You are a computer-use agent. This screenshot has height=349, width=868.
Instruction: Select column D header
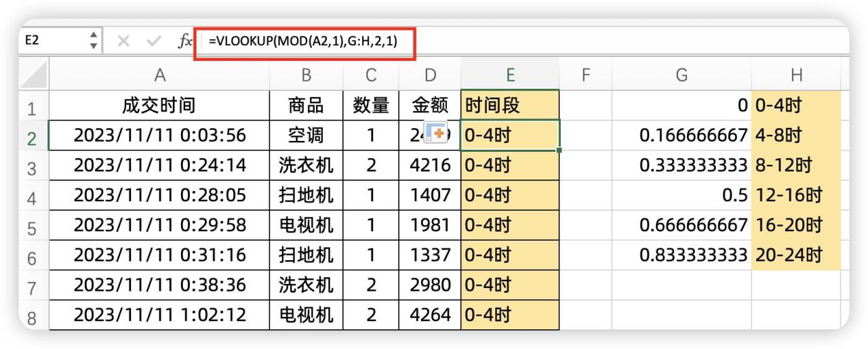coord(430,73)
